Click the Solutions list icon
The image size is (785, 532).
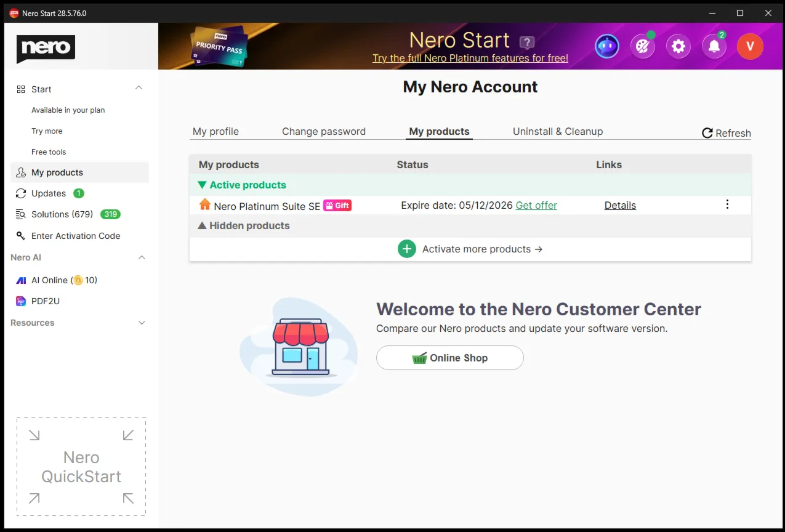(21, 214)
